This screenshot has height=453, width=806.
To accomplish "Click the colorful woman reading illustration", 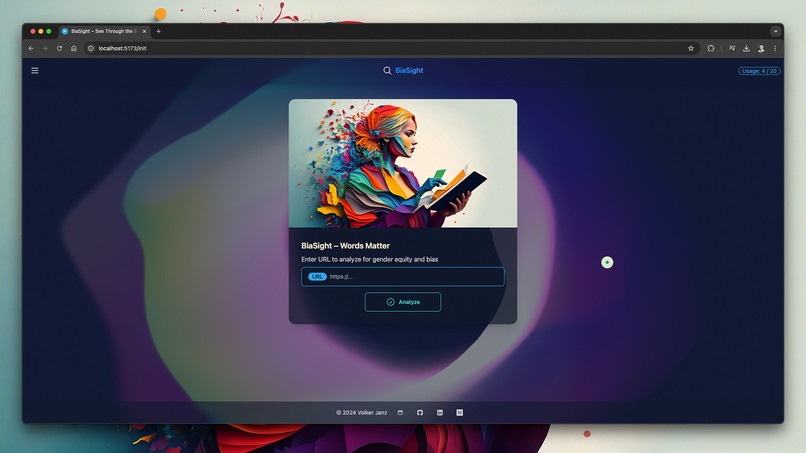I will tap(403, 163).
